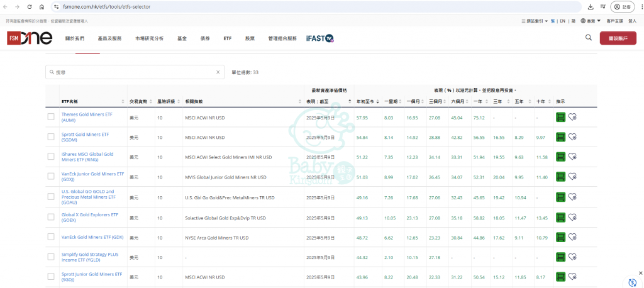Viewport: 644px width, 288px height.
Task: Open 市場研究分析 menu
Action: click(x=150, y=38)
